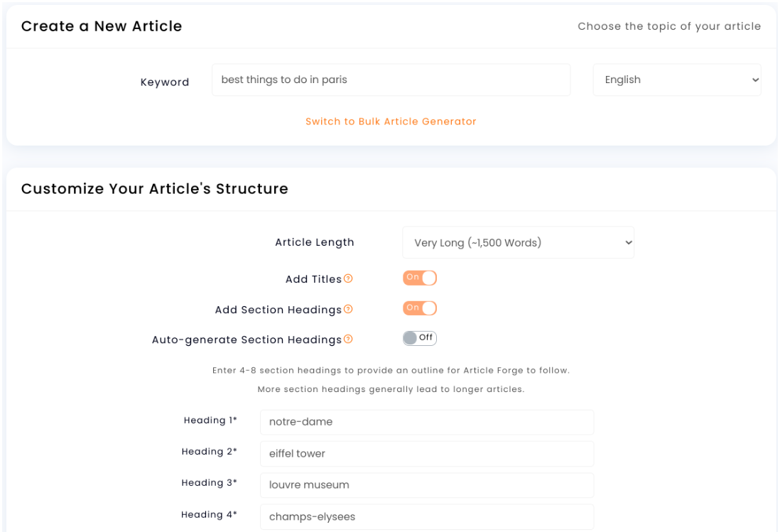Disable the Add Section Headings toggle

[x=420, y=308]
